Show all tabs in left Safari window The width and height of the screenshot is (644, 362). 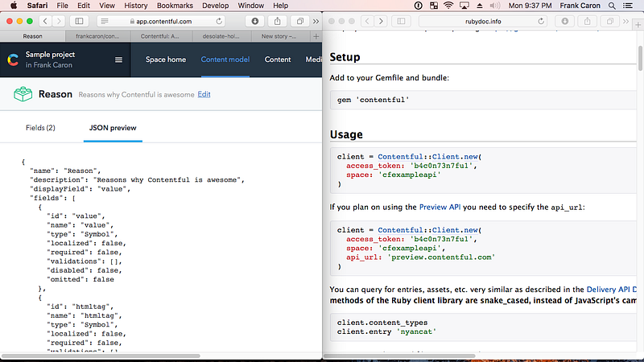[x=299, y=20]
